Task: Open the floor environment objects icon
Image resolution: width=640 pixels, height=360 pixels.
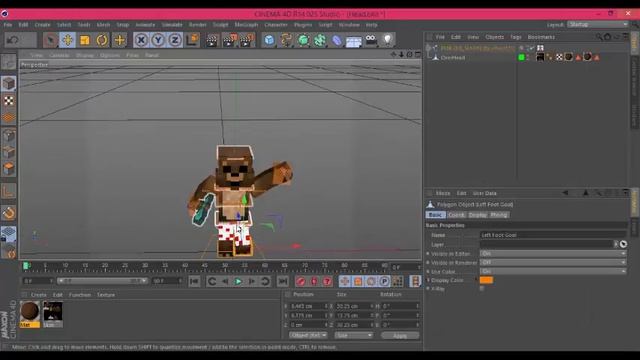Action: (354, 40)
